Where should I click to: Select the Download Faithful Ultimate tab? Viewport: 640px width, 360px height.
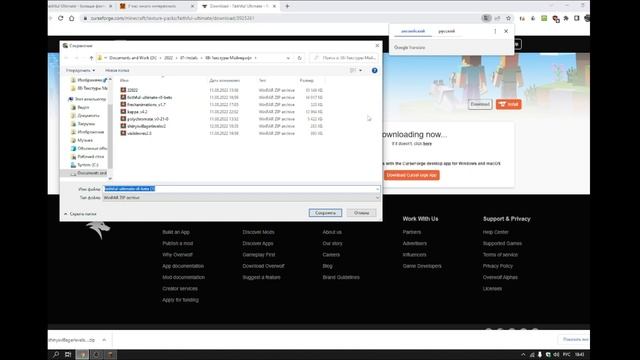point(239,6)
